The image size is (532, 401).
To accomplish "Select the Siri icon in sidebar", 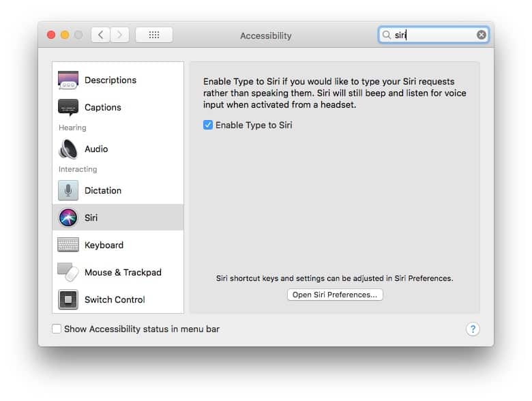I will 68,218.
